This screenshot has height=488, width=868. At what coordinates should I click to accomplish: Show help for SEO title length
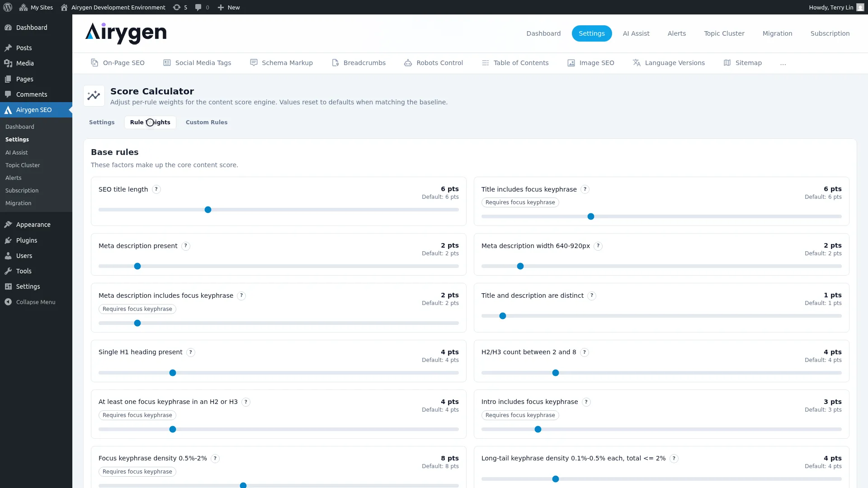coord(156,189)
